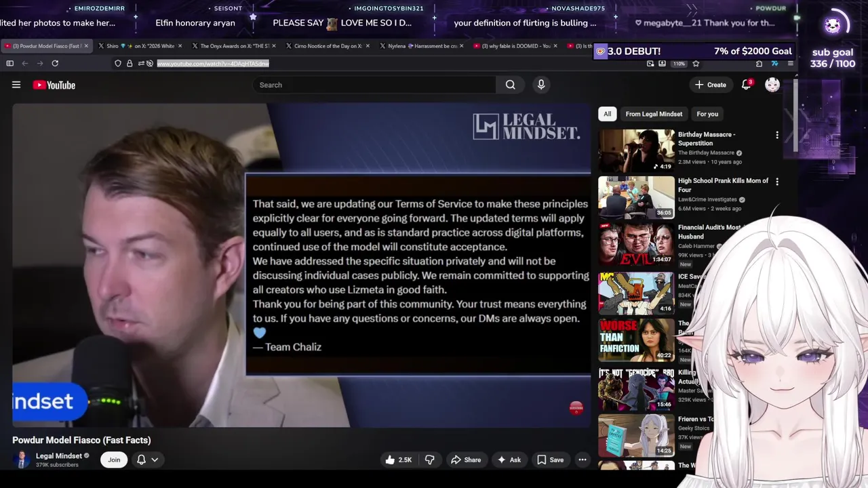This screenshot has height=488, width=868.
Task: Toggle the browser sidebar panel
Action: (9, 63)
